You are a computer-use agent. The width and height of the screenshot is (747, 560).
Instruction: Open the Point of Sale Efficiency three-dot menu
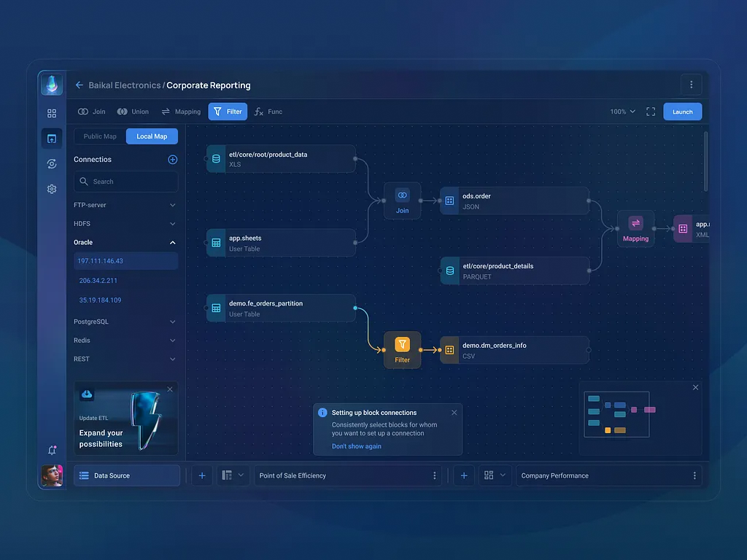coord(434,475)
